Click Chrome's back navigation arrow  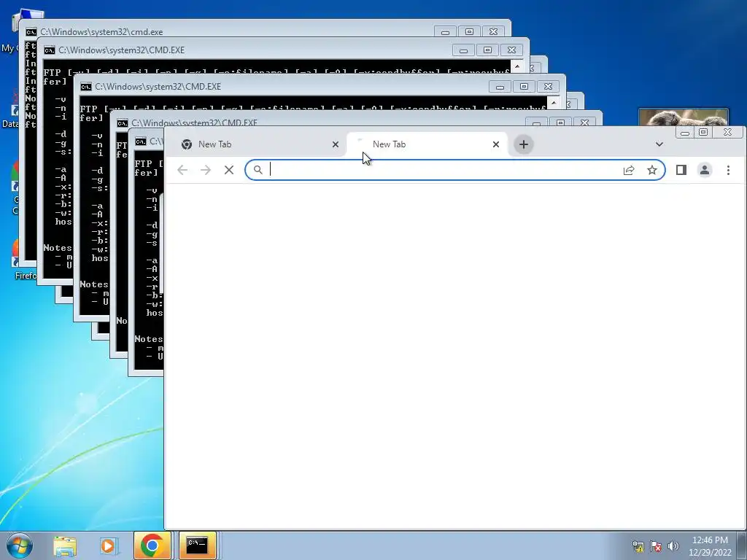(x=182, y=170)
